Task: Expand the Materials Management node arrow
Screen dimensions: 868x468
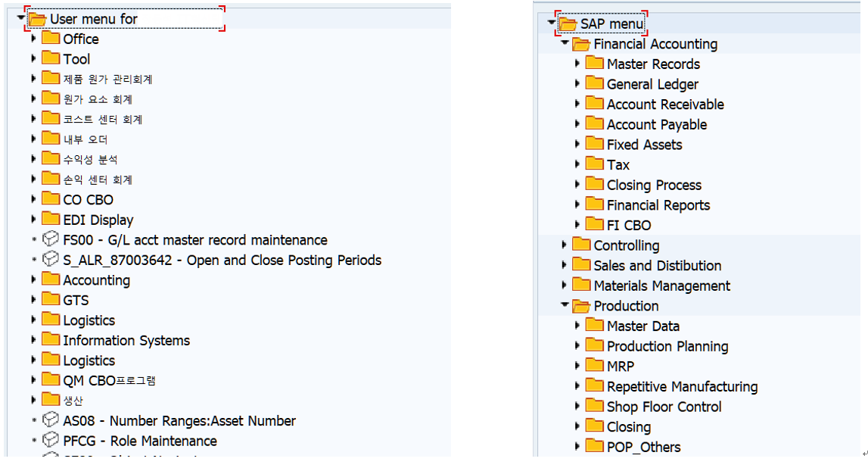Action: [x=564, y=285]
